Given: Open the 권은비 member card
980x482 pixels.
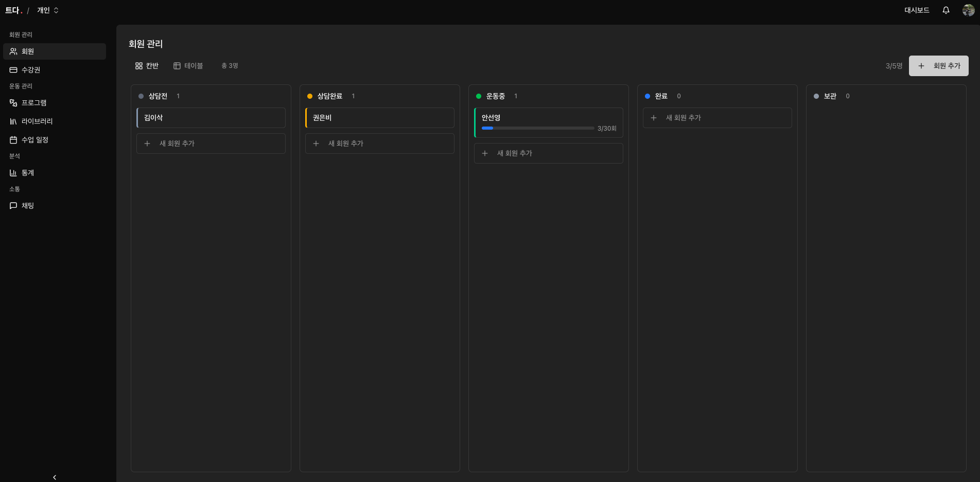Looking at the screenshot, I should 380,118.
